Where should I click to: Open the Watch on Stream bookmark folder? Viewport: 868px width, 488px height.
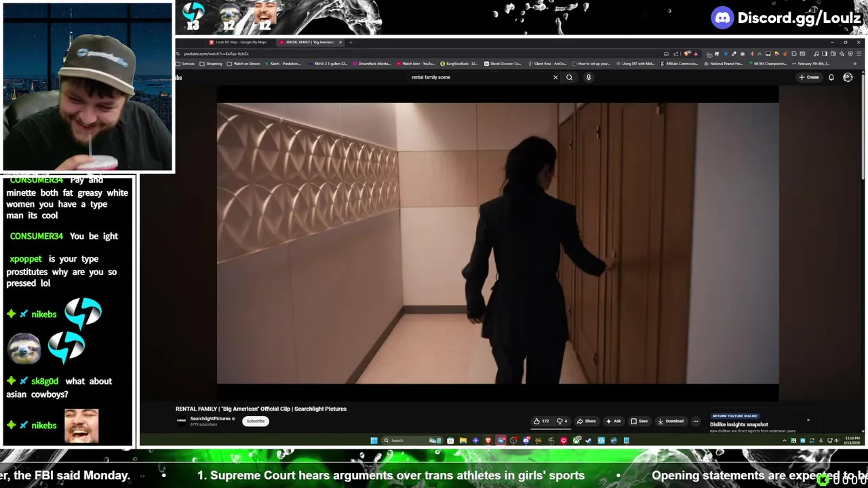coord(243,64)
